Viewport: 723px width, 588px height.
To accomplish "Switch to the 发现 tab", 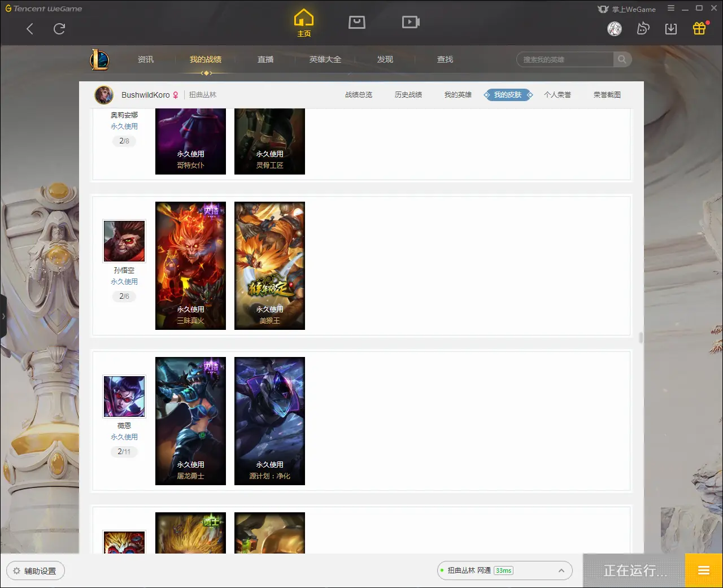I will pos(385,59).
